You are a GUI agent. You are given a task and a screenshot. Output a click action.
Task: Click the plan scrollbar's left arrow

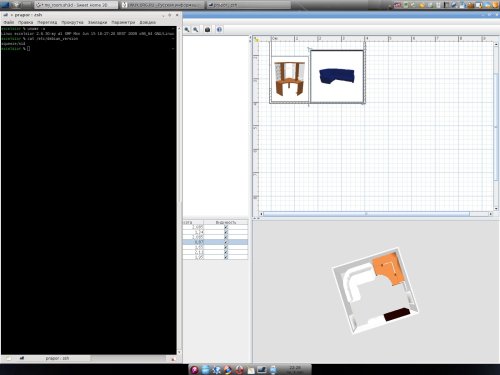(x=261, y=214)
